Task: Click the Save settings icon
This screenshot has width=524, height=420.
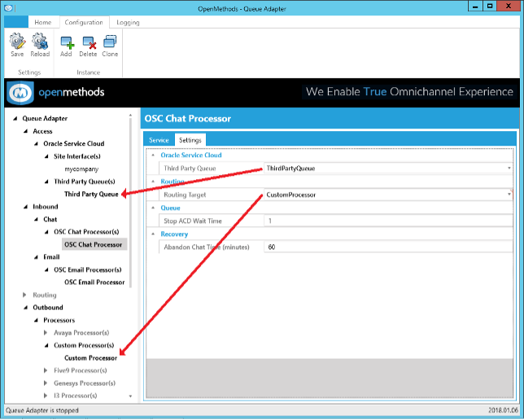Action: [17, 45]
